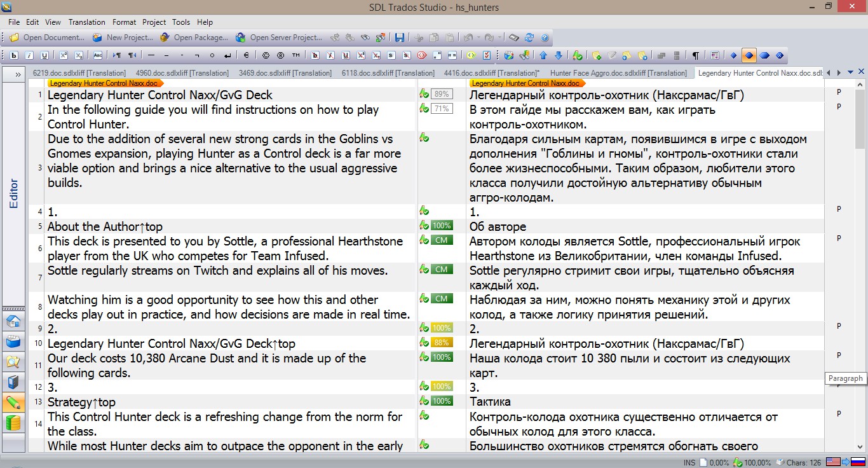Click the Open Document toolbar button
The image size is (868, 468).
pos(46,38)
